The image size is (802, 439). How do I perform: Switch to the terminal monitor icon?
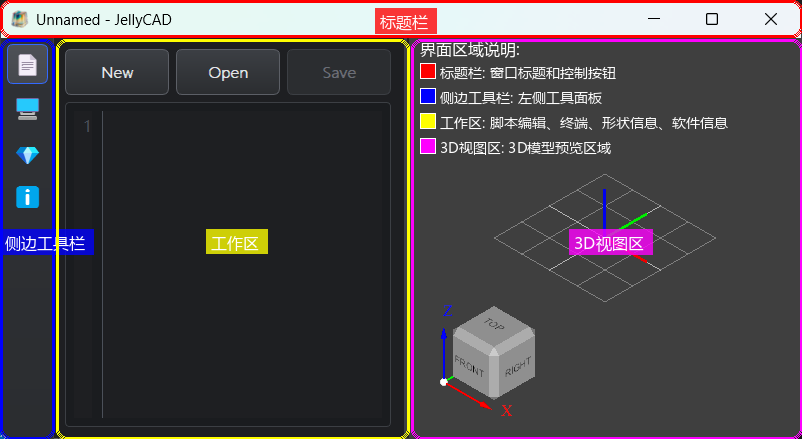(x=27, y=109)
